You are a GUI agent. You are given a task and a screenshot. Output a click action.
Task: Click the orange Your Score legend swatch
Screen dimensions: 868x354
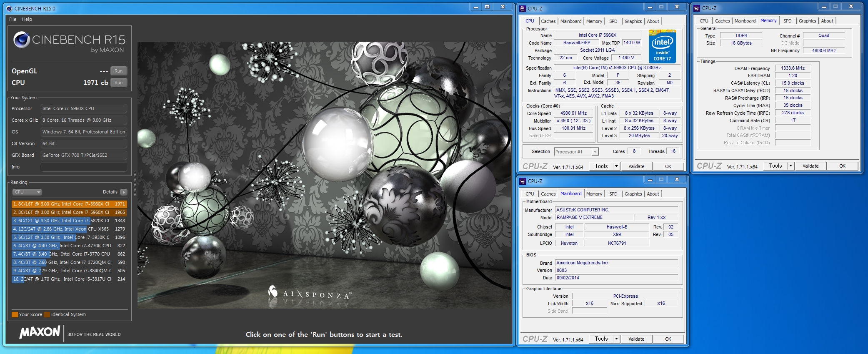pyautogui.click(x=15, y=314)
